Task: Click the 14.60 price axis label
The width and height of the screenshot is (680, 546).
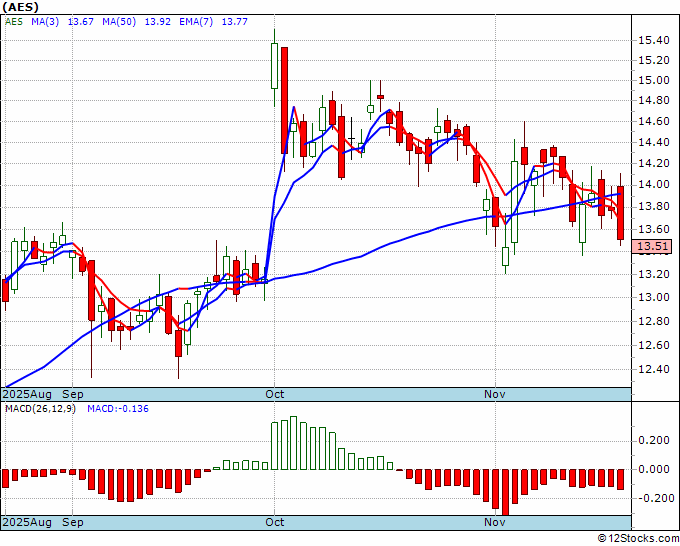Action: 654,121
